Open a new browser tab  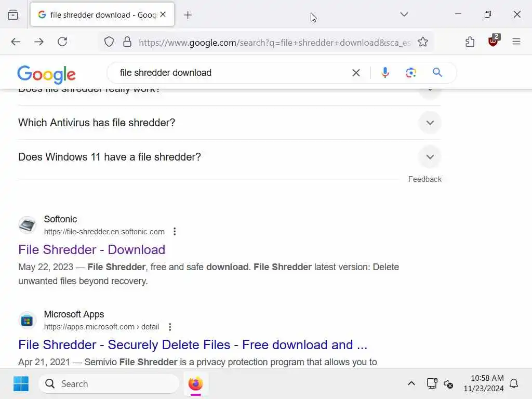click(188, 15)
